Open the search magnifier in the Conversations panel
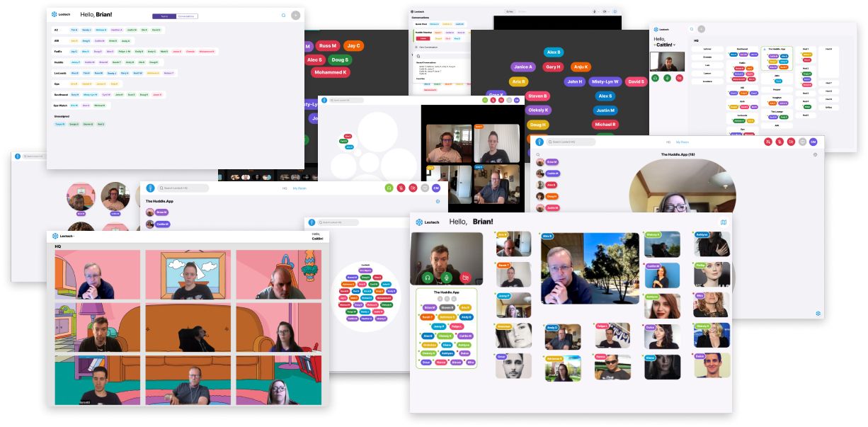Image resolution: width=868 pixels, height=427 pixels. (x=418, y=56)
